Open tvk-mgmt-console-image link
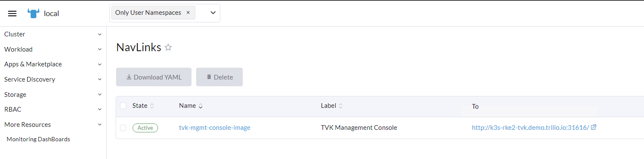644x159 pixels. click(x=215, y=128)
